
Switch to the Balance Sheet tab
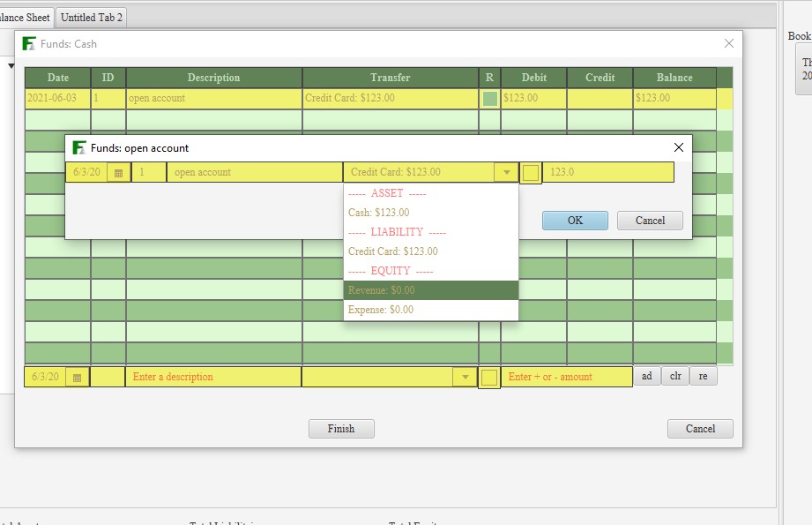pos(25,18)
